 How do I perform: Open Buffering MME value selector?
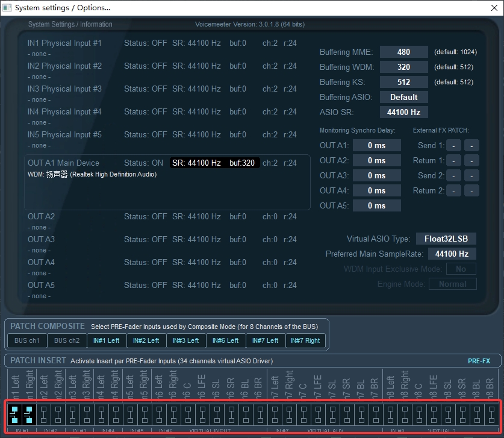(403, 52)
